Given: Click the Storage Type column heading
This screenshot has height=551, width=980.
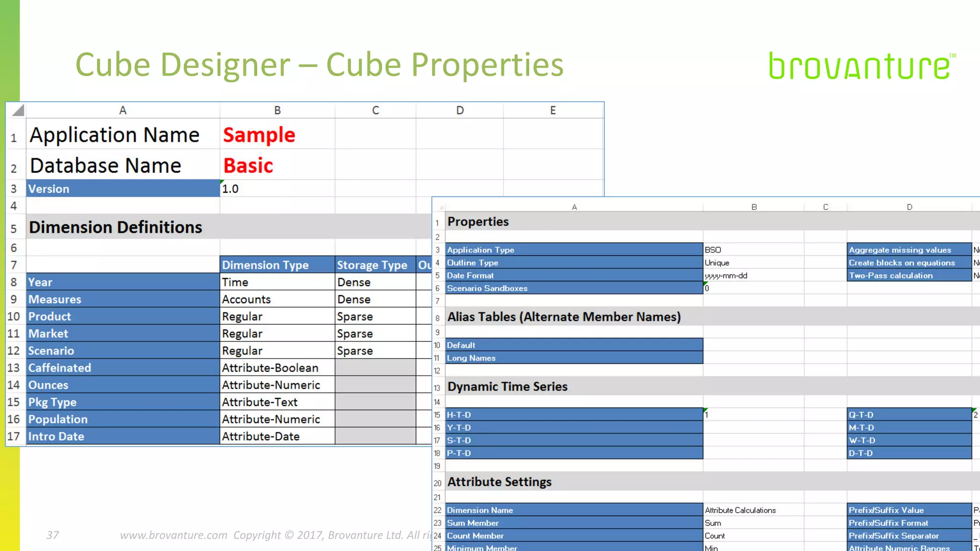Looking at the screenshot, I should point(375,265).
